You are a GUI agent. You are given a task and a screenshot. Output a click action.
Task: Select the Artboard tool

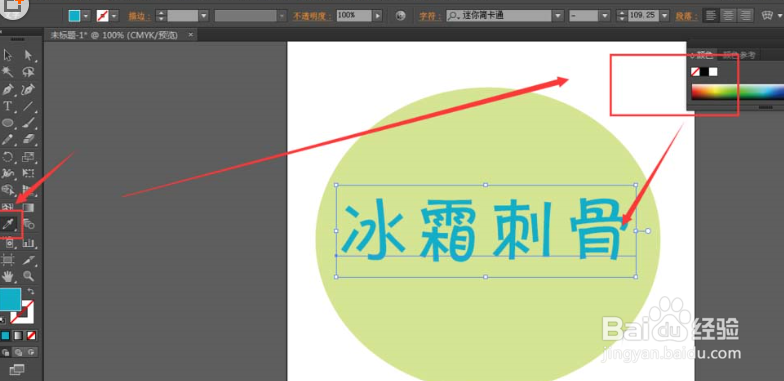[8, 260]
